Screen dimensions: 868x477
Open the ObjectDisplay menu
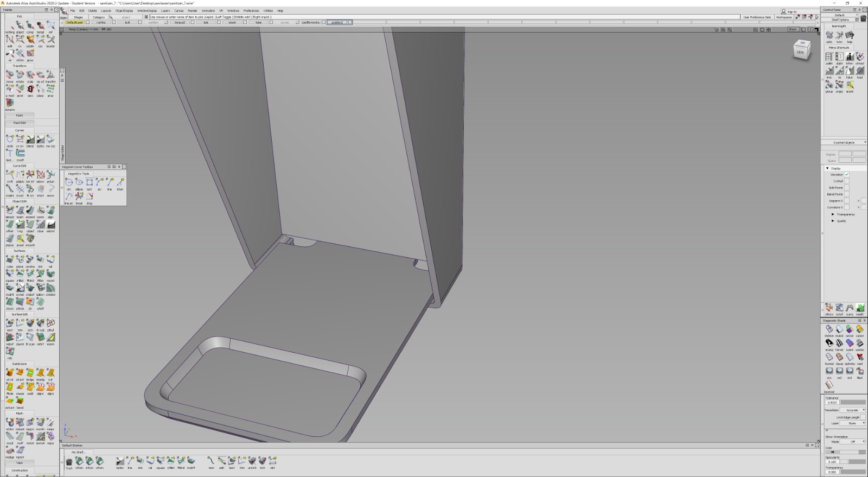[x=124, y=11]
